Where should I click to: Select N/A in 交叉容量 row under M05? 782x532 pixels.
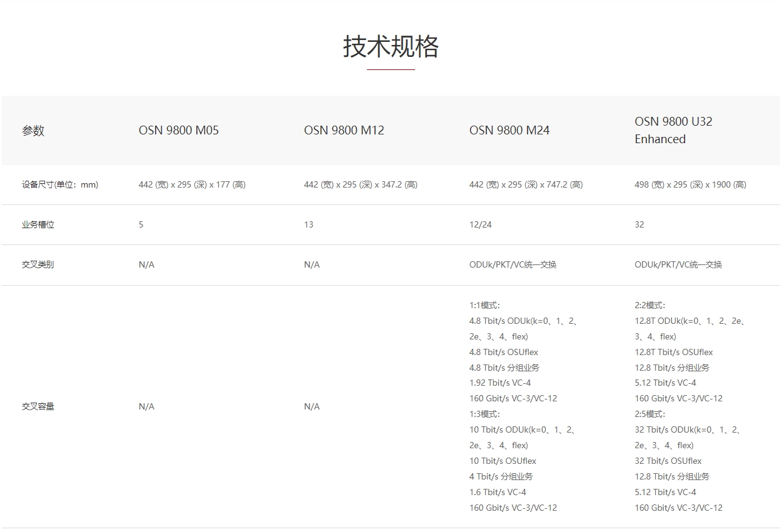pos(146,406)
